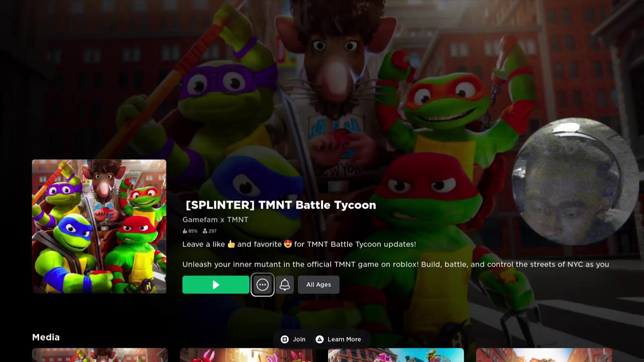The width and height of the screenshot is (644, 362).
Task: Select the All Ages rating button
Action: [318, 285]
